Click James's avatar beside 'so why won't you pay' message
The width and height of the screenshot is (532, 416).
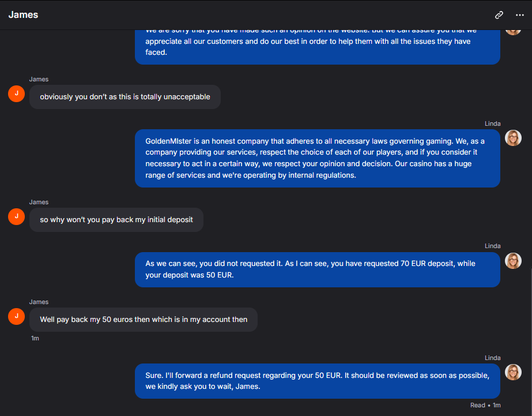[16, 217]
